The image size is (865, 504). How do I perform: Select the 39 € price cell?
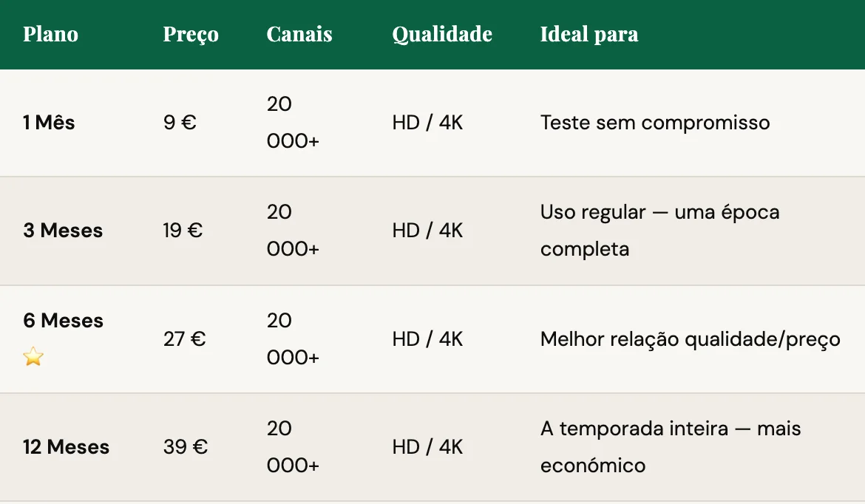tap(185, 447)
